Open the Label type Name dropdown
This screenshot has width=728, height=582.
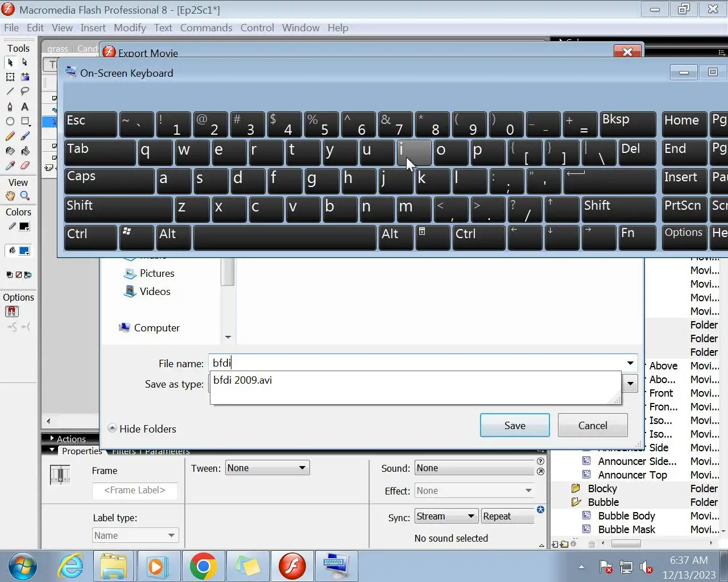(135, 535)
